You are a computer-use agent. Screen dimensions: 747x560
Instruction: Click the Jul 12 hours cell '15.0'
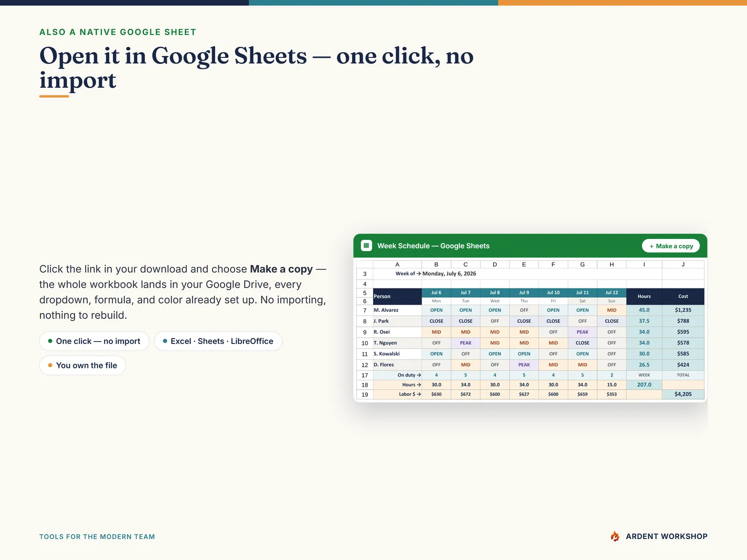pyautogui.click(x=612, y=385)
